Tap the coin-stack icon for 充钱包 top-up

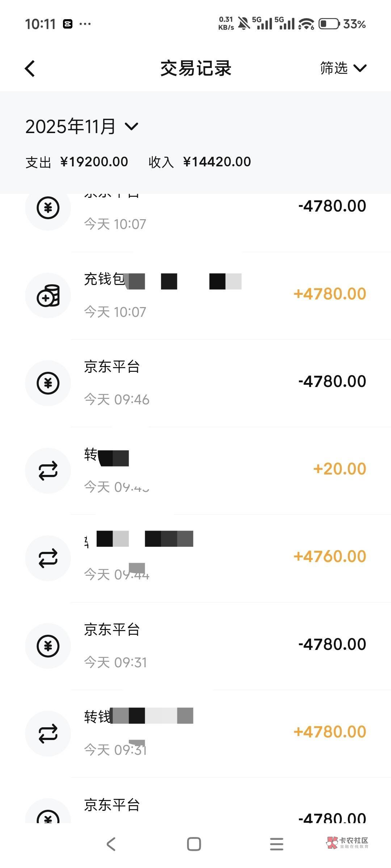tap(48, 295)
